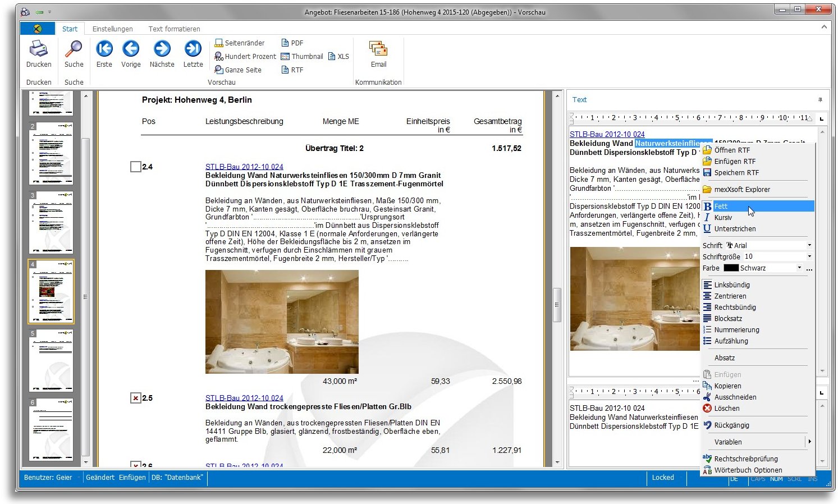Toggle Kursiv italic formatting

[757, 217]
